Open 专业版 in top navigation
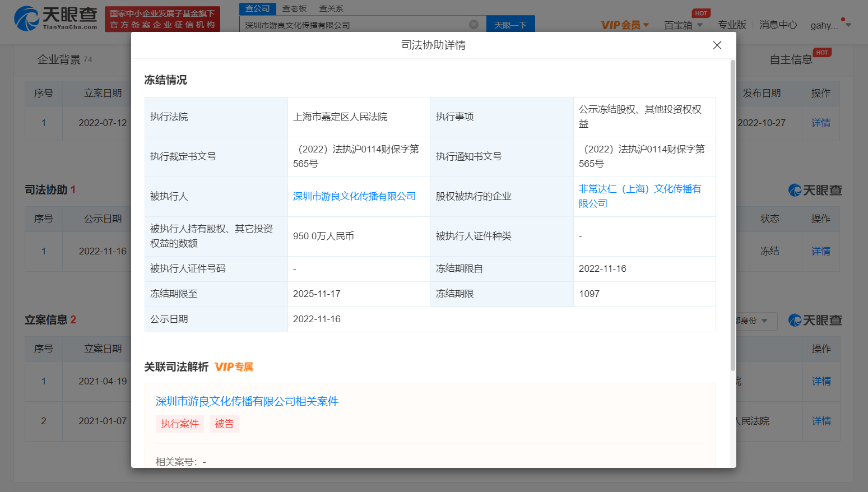This screenshot has height=492, width=868. point(732,25)
